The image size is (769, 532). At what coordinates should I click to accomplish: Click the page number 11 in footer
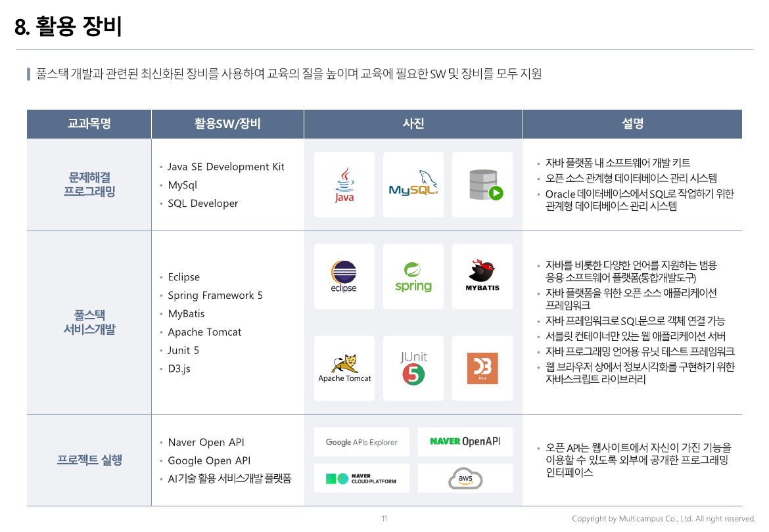384,519
